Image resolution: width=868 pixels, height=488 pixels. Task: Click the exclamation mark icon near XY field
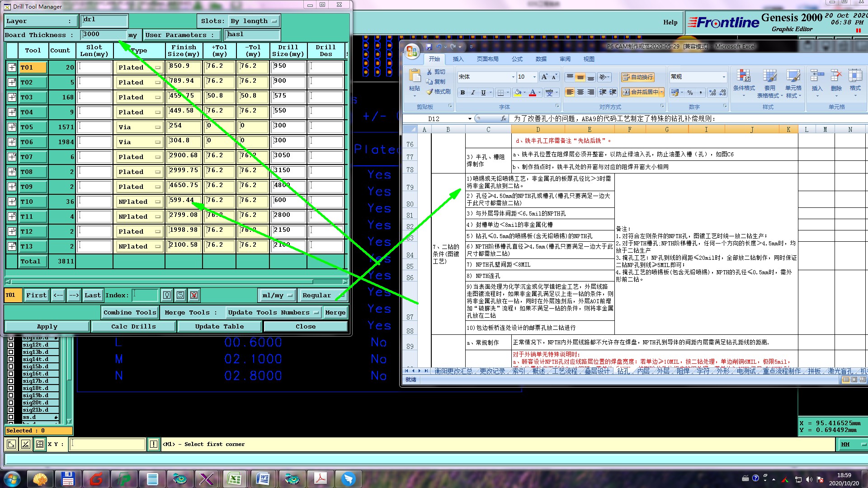pyautogui.click(x=154, y=444)
